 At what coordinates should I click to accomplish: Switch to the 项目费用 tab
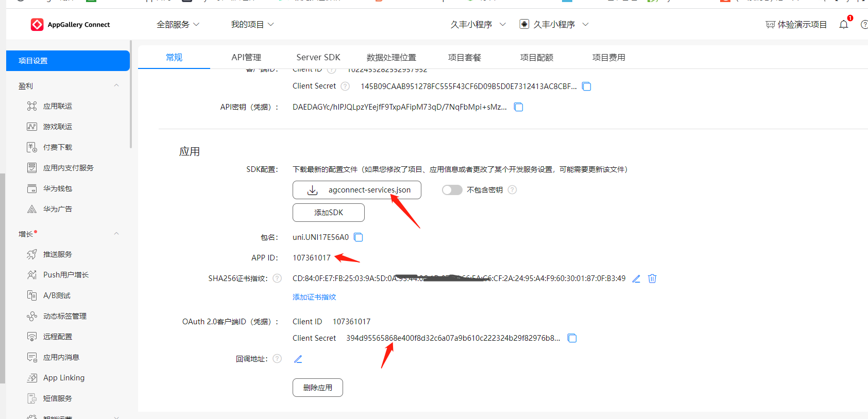click(609, 57)
